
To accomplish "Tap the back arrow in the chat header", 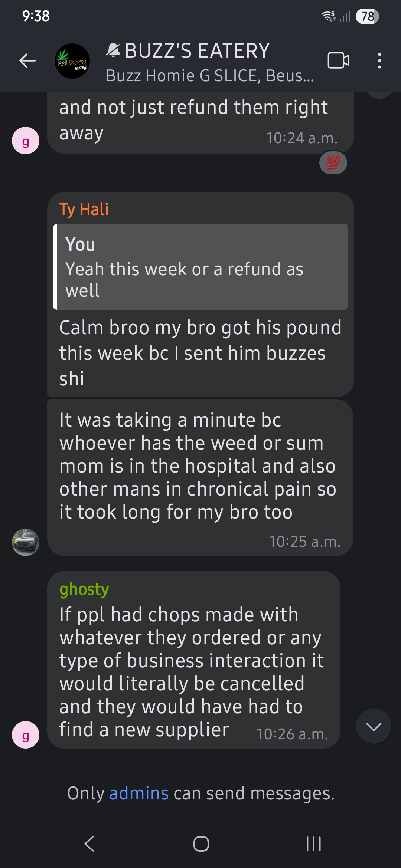I will pos(27,61).
